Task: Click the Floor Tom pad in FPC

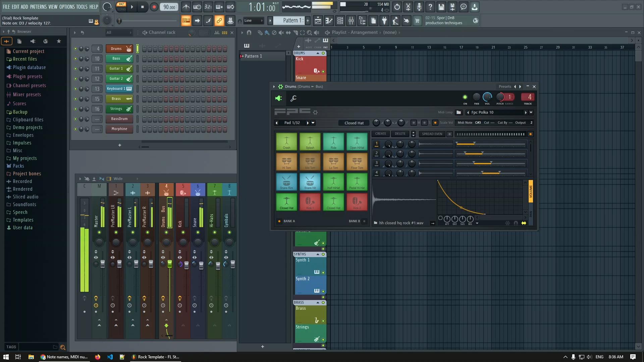Action: coord(357,162)
